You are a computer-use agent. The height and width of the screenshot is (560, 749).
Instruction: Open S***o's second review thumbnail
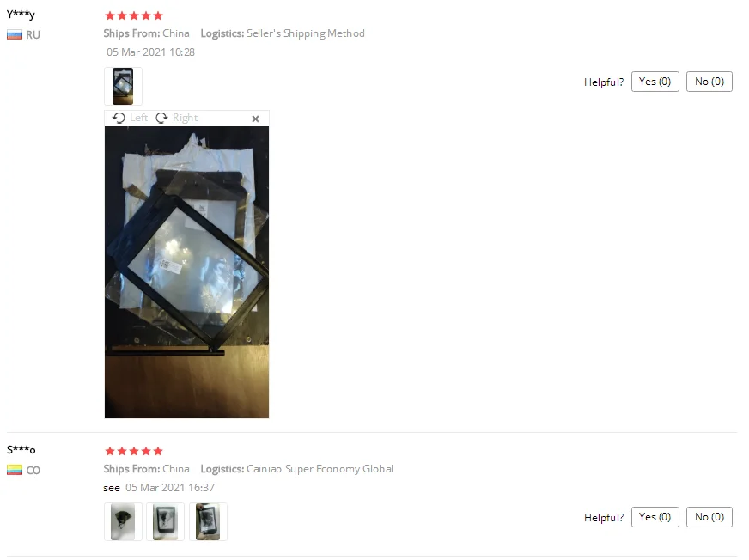click(165, 521)
